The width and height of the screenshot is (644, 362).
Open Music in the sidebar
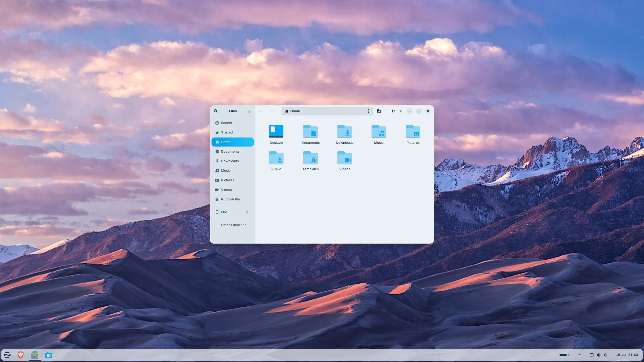232,170
